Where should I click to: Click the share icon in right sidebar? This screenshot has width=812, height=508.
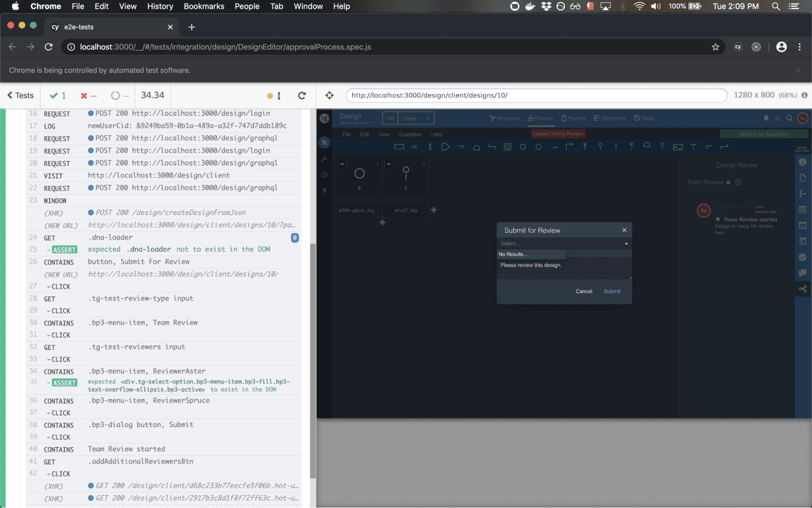pos(802,289)
